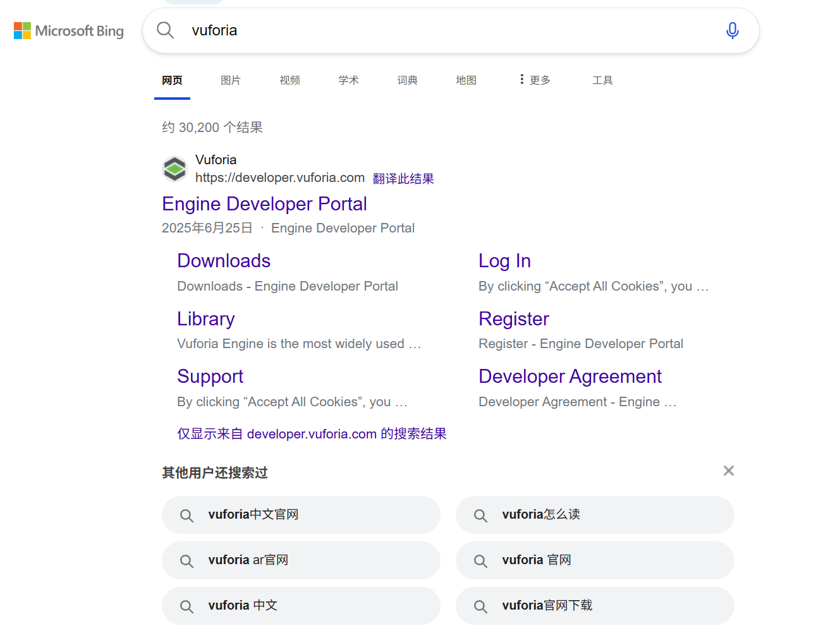This screenshot has height=633, width=840.
Task: Select suggestion vuforia怎么读
Action: tap(595, 515)
